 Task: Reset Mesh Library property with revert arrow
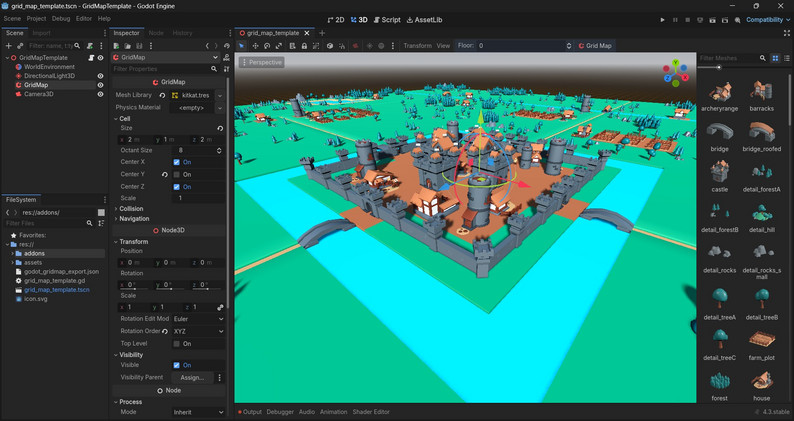tap(162, 95)
